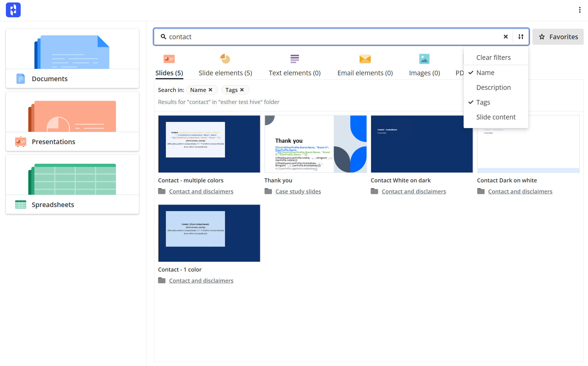Open the Contact - 1 color thumbnail
Screen dimensions: 588x366
[209, 233]
